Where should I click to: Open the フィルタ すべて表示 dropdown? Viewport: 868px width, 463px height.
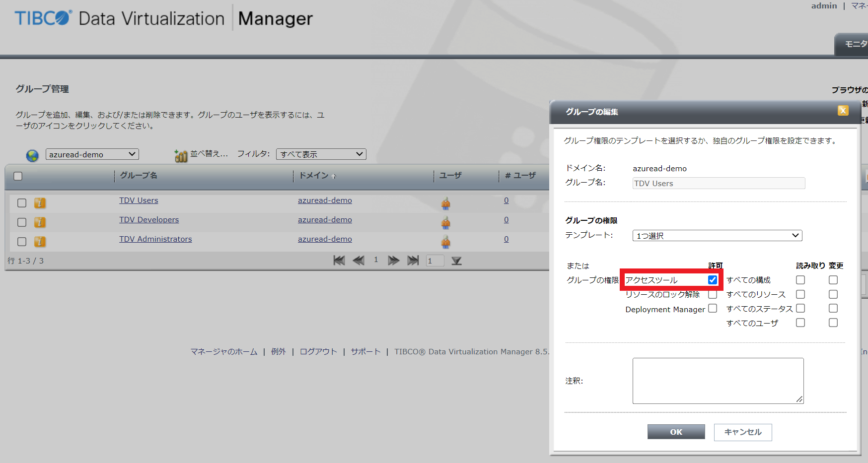321,154
